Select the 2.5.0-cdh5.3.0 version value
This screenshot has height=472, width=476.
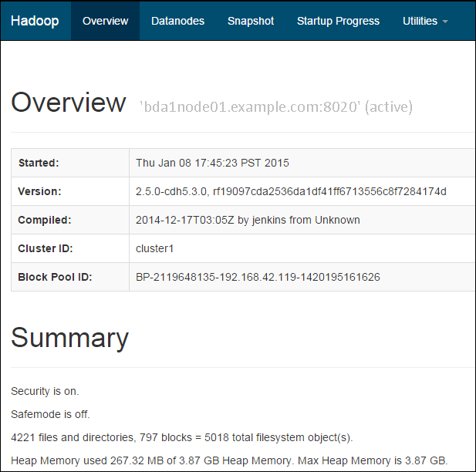click(291, 191)
